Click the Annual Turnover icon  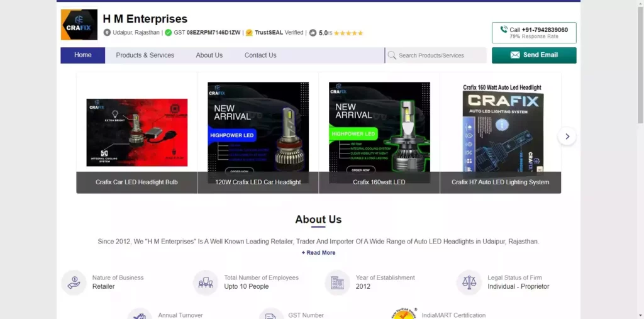(140, 314)
